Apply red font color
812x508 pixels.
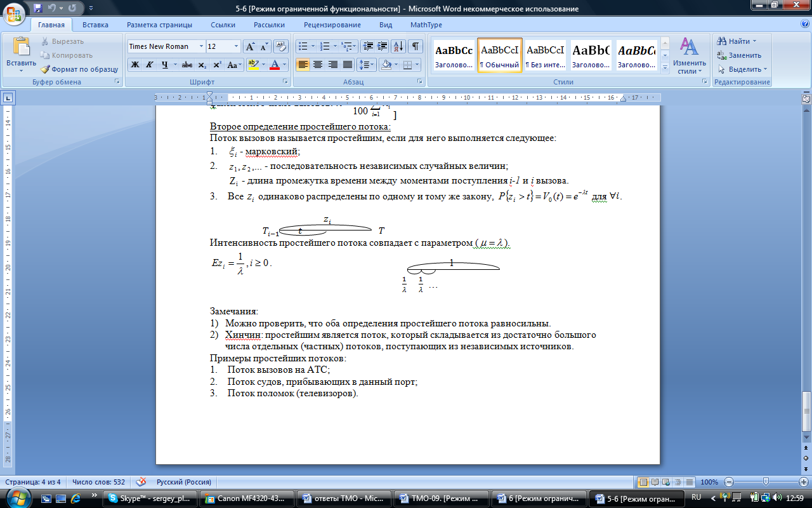[275, 65]
